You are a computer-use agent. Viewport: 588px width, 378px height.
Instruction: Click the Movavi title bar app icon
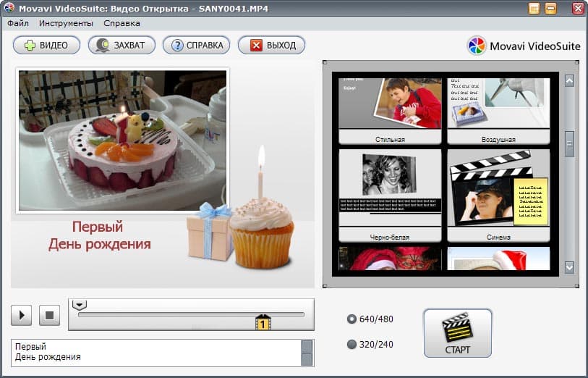coord(9,8)
